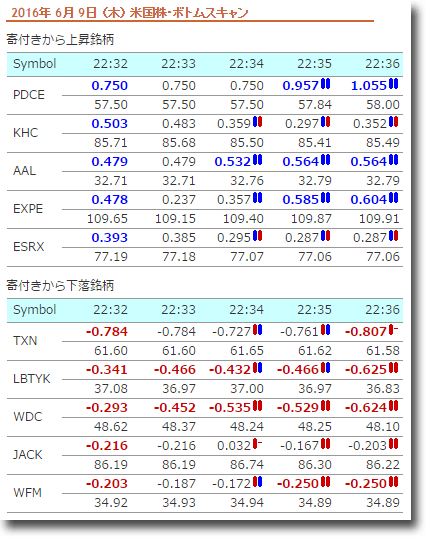428x537 pixels.
Task: Open the candle icon beside WFM -0.172
Action: 257,482
